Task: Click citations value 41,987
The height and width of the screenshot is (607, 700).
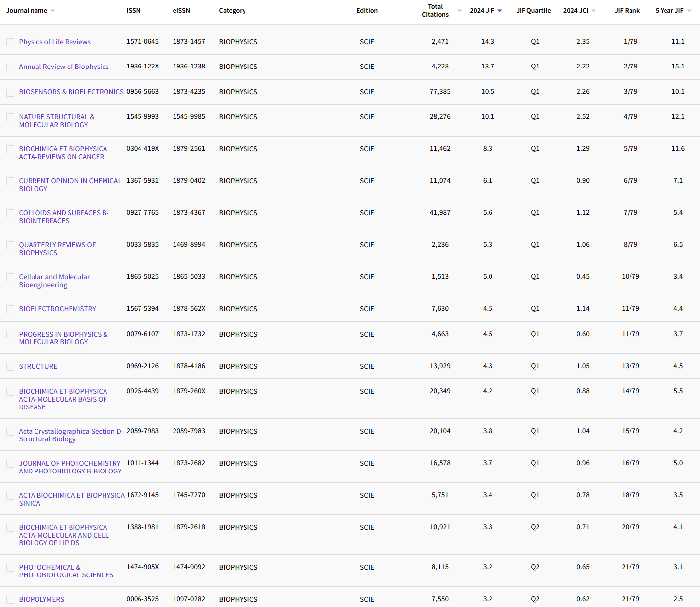Action: [440, 212]
